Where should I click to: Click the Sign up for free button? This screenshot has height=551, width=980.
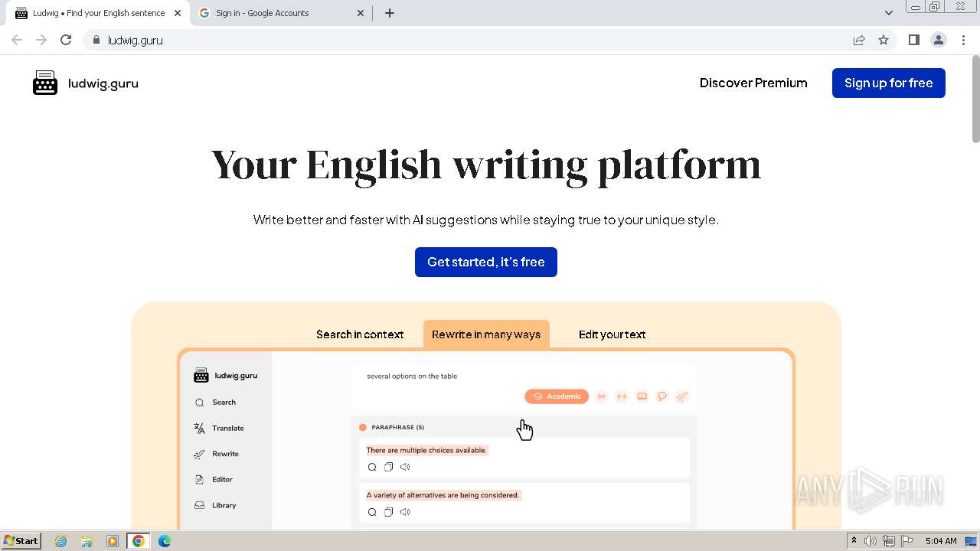point(889,83)
